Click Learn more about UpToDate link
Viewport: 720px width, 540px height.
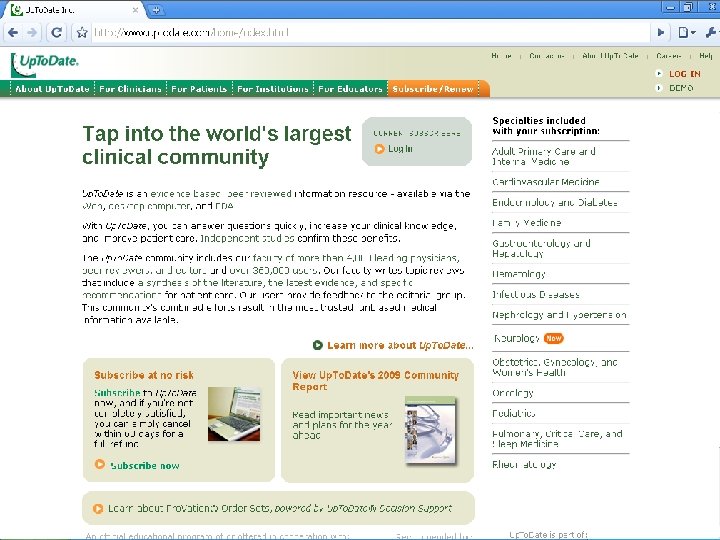click(x=400, y=345)
